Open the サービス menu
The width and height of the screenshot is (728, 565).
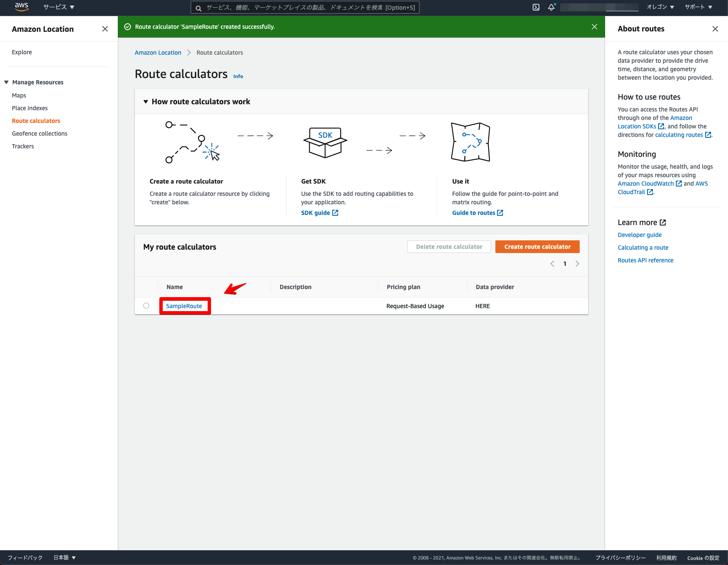pos(58,7)
